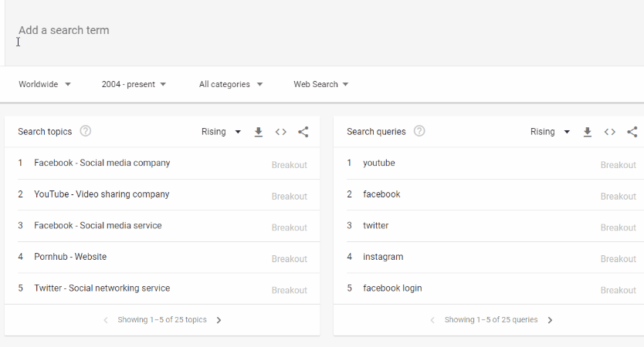Expand the 2004 - present time range
The height and width of the screenshot is (347, 644).
(134, 84)
